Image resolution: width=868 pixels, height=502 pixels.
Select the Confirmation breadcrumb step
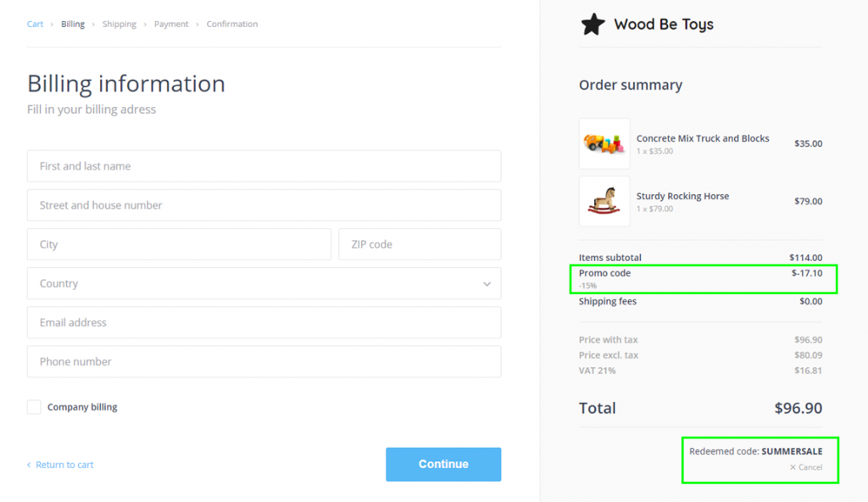coord(232,24)
